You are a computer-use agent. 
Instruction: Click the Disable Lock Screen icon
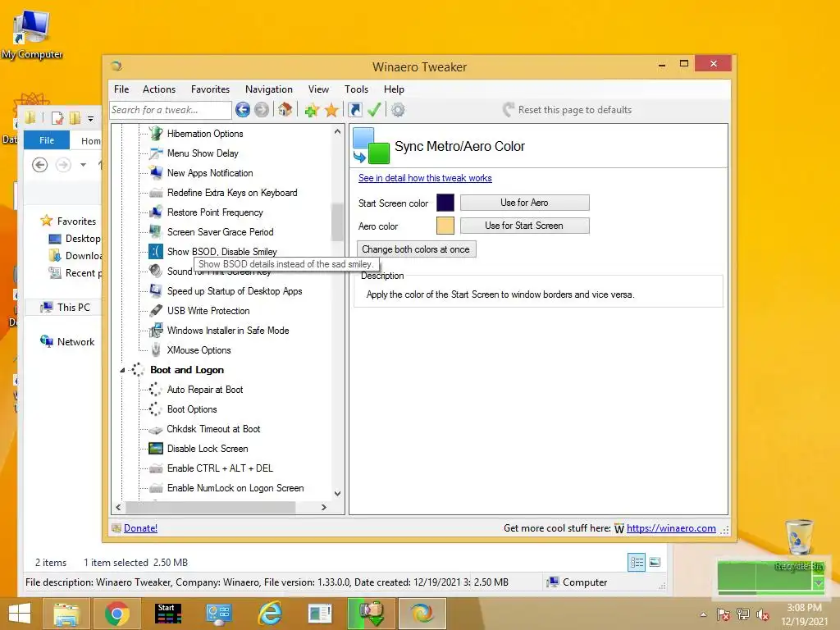156,449
